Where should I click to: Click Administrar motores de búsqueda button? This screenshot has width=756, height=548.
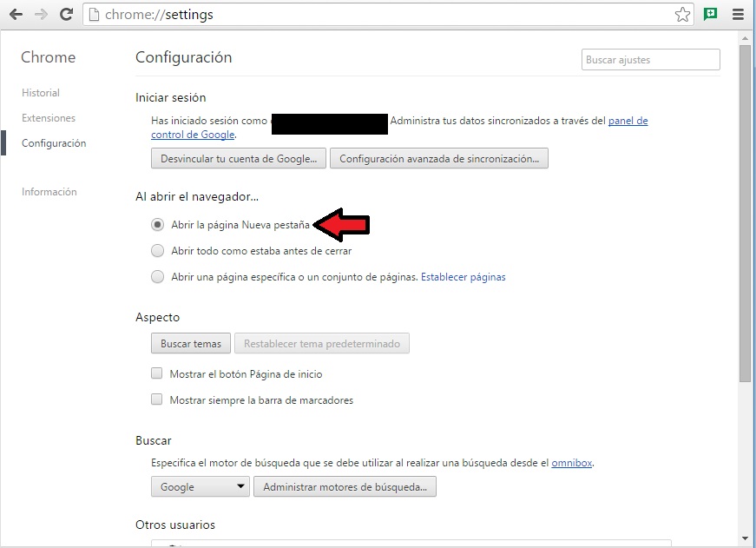click(345, 486)
